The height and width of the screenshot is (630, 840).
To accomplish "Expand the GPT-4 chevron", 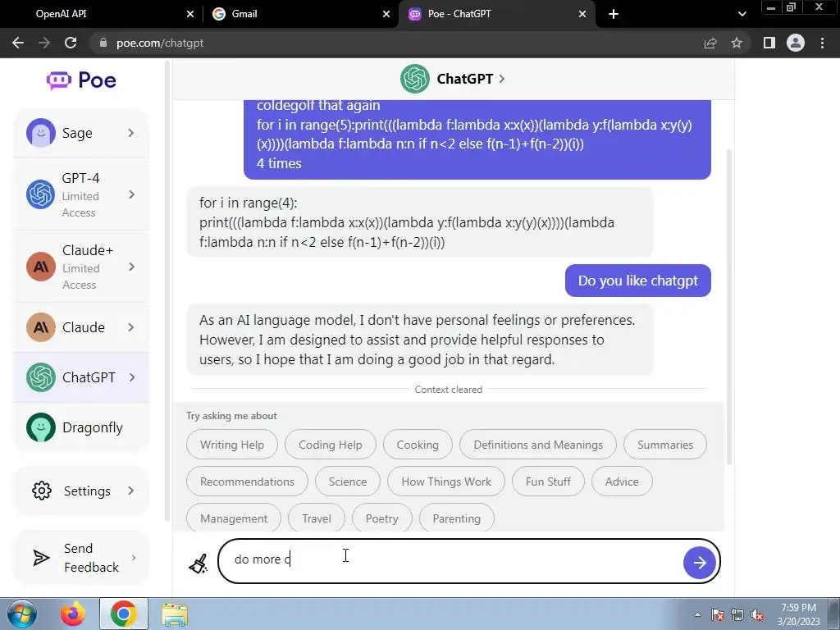I will tap(132, 194).
